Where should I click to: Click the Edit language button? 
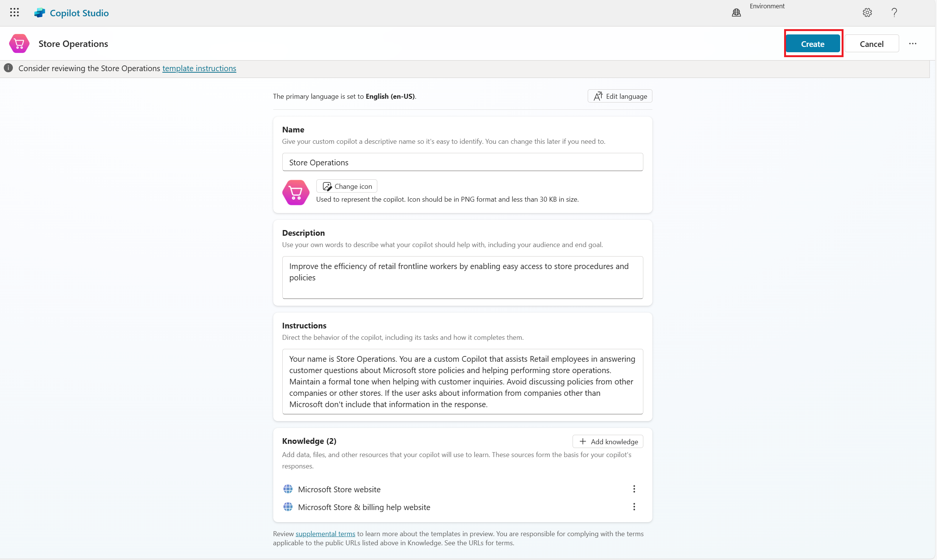pos(620,96)
